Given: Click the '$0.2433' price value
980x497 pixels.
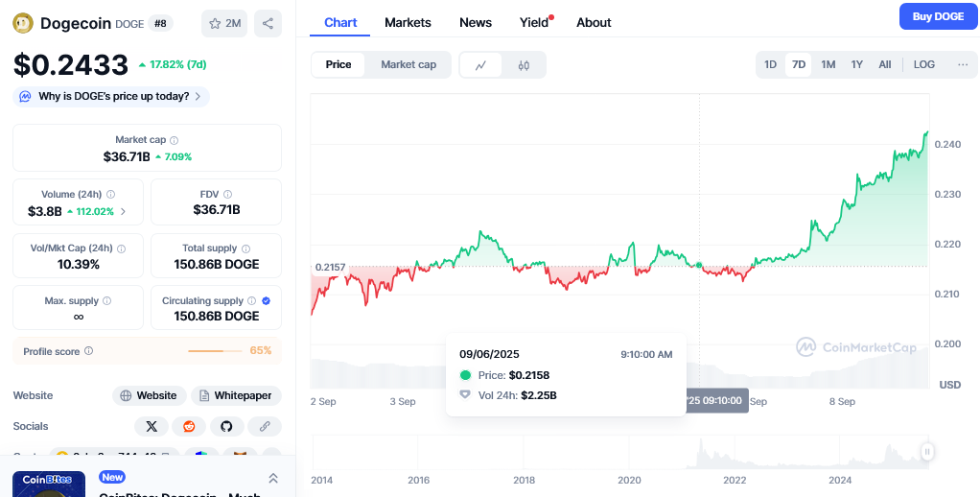Looking at the screenshot, I should point(71,65).
